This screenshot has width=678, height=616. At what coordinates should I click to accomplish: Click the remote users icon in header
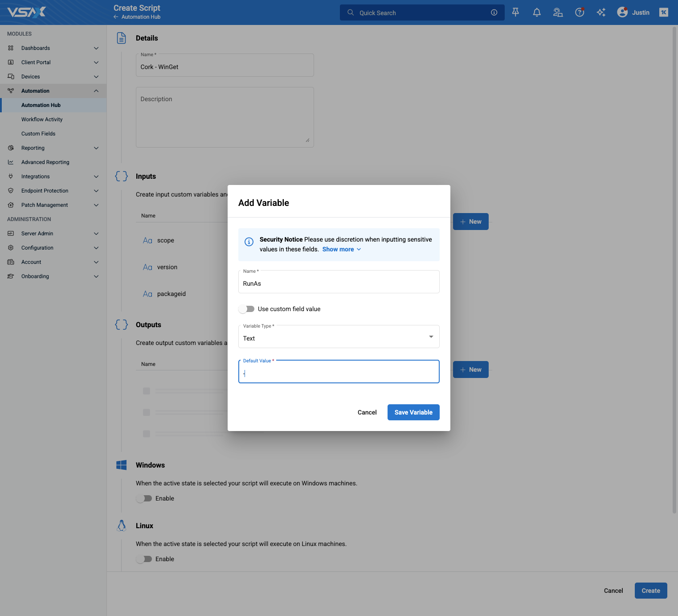pos(558,12)
